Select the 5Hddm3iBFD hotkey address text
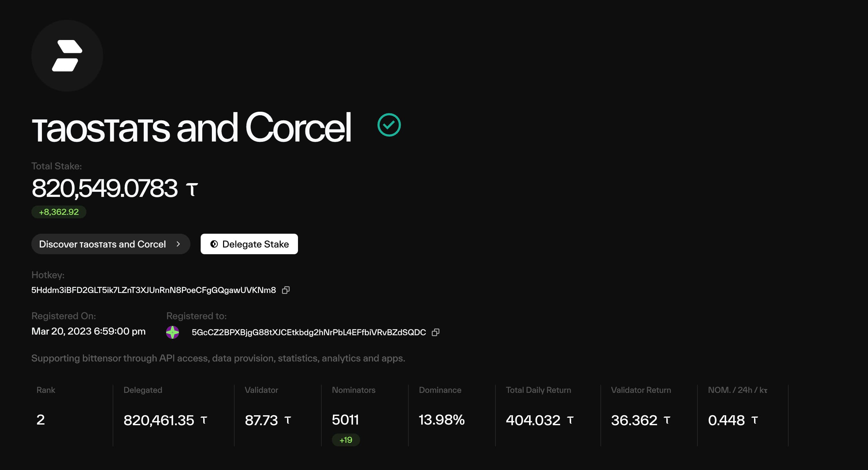 coord(154,290)
